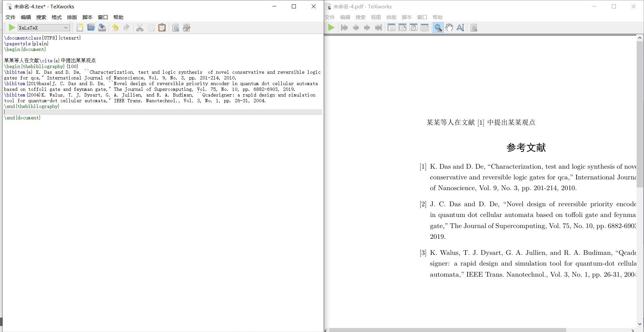Undo the last edit with the yellow arrow

(x=115, y=28)
